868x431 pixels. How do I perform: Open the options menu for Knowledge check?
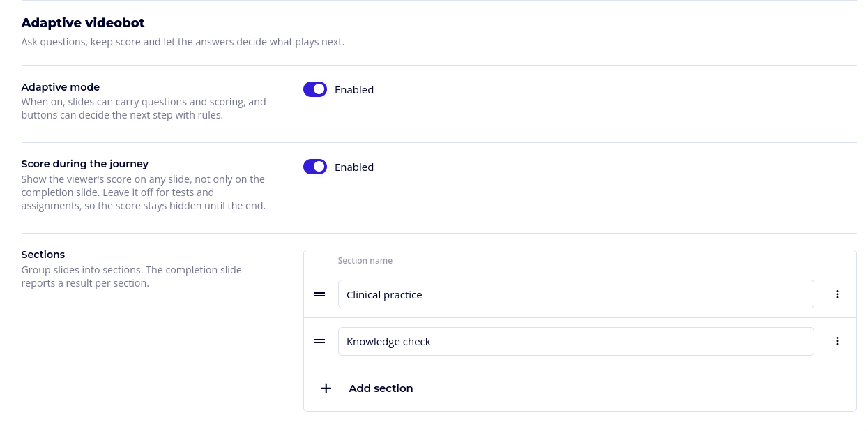837,341
